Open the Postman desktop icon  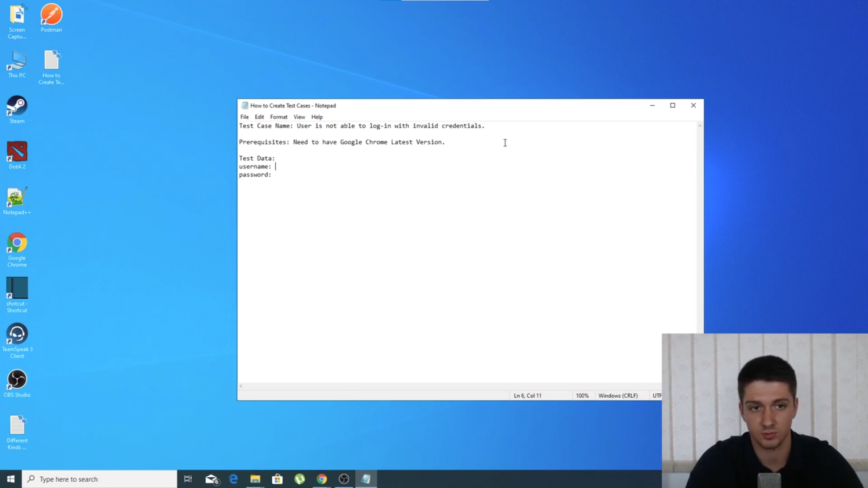51,18
